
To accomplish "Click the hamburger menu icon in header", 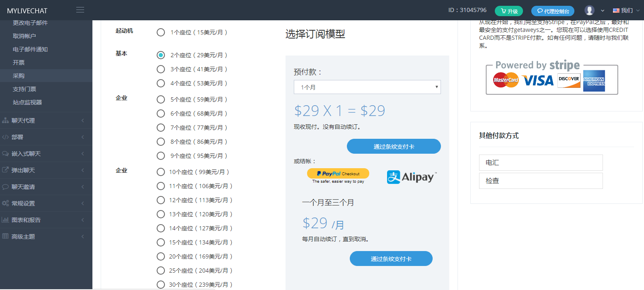I will 80,10.
